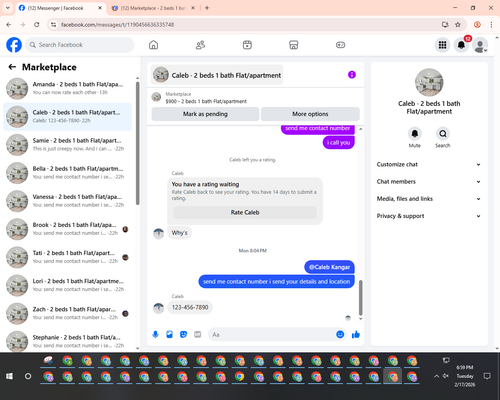
Task: Open Vanessa conversation in list
Action: coord(68,201)
